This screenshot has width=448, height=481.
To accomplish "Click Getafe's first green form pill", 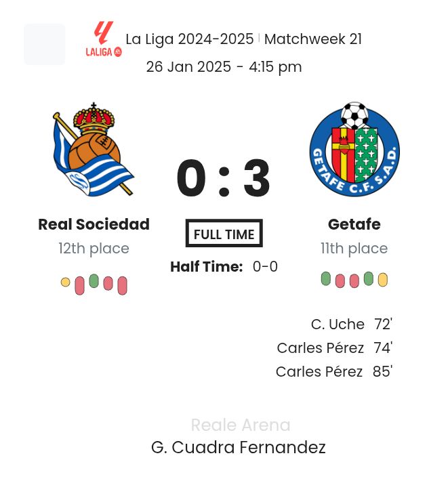I will [326, 278].
